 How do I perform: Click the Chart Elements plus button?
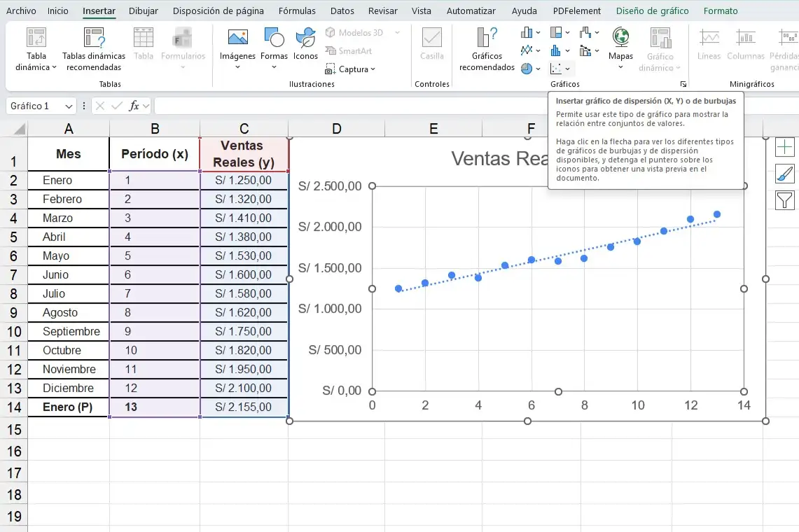[x=785, y=147]
